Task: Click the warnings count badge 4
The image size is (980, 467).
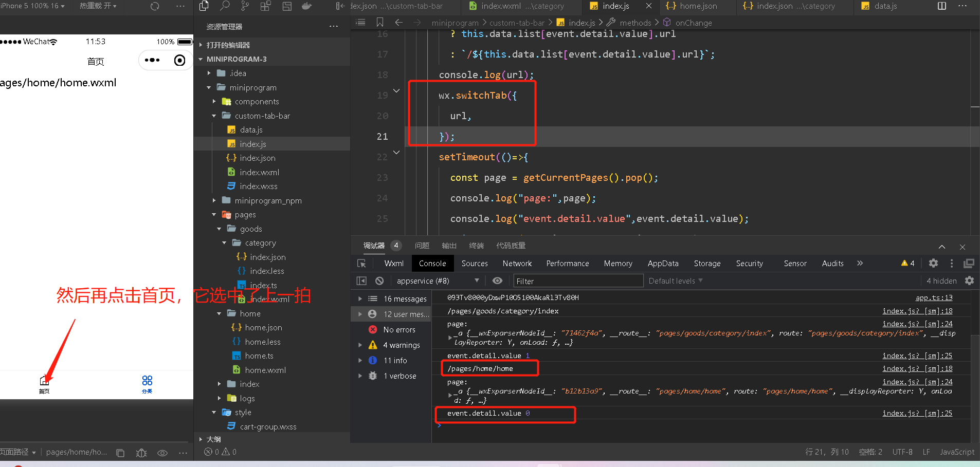Action: click(x=908, y=263)
